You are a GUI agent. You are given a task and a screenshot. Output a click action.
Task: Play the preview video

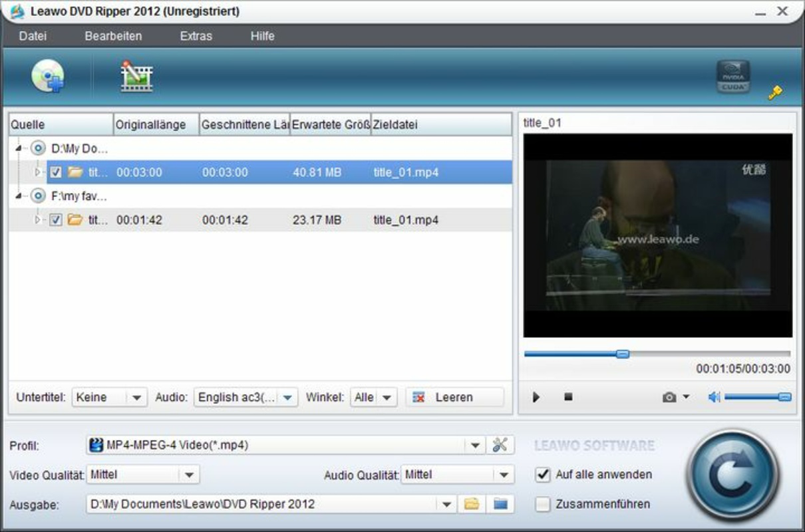point(536,397)
